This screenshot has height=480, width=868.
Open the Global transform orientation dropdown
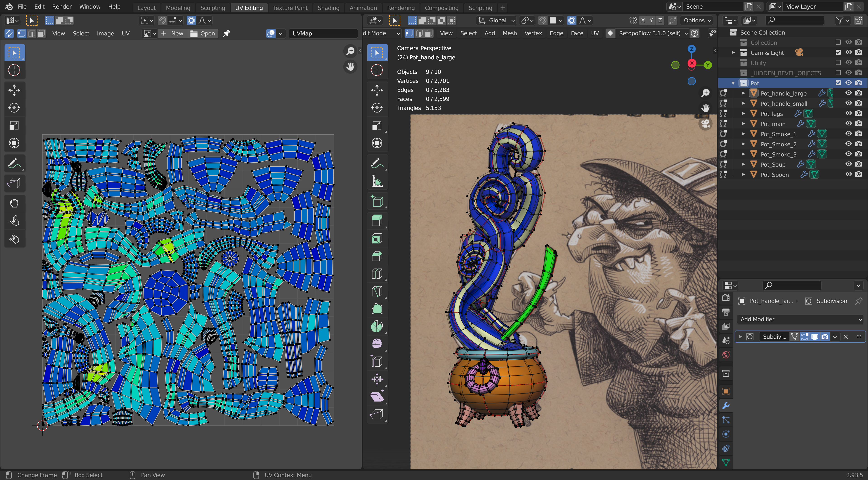coord(497,21)
